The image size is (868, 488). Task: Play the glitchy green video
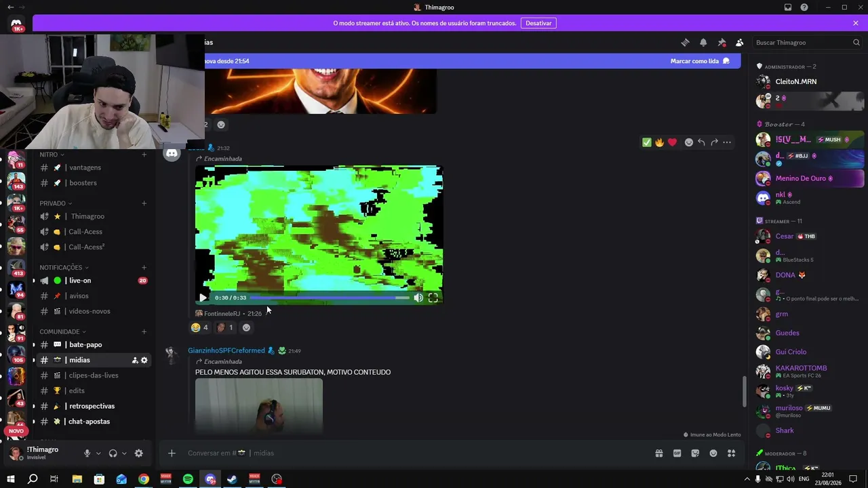pos(203,298)
